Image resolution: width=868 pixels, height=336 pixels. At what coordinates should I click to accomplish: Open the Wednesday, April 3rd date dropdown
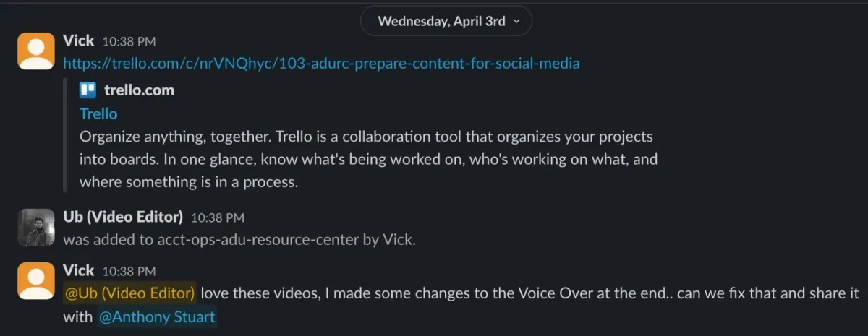[x=441, y=21]
